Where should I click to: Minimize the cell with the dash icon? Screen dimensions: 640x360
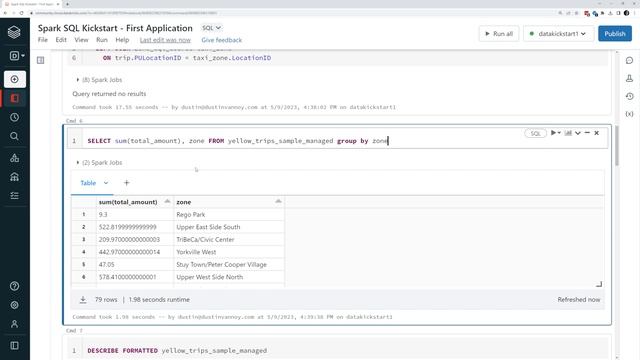587,133
